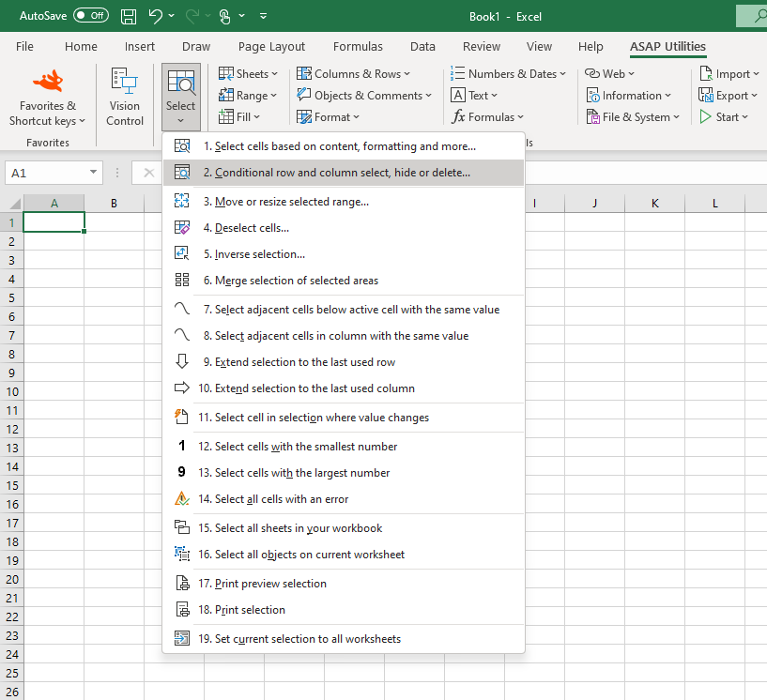Open the Format dropdown
The image size is (767, 700).
[x=328, y=117]
